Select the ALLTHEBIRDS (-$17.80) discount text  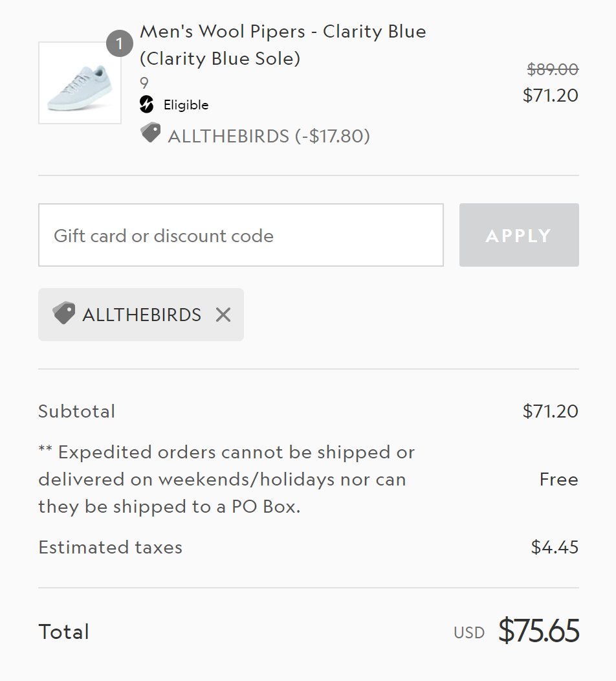[269, 136]
